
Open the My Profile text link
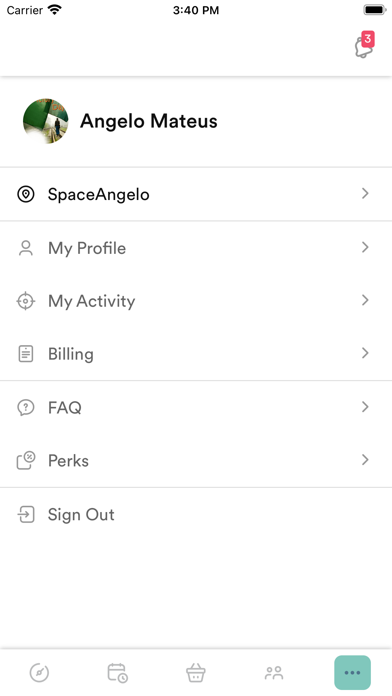[x=87, y=248]
